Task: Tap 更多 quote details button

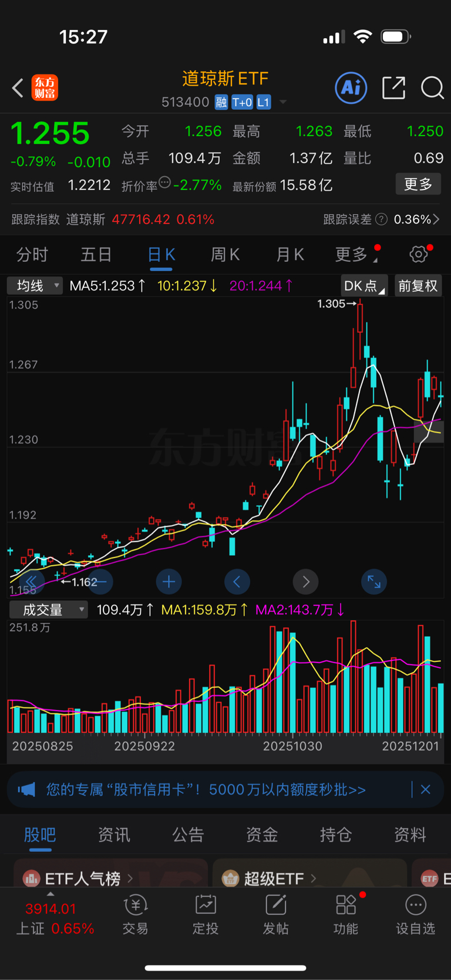Action: click(418, 184)
